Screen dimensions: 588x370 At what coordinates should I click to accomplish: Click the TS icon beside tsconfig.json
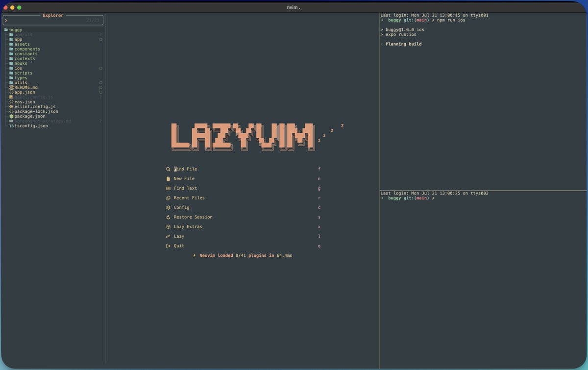[11, 126]
